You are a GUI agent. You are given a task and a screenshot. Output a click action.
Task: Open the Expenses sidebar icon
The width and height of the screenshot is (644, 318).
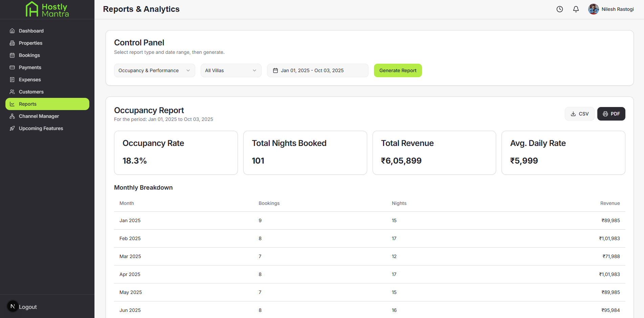coord(12,80)
